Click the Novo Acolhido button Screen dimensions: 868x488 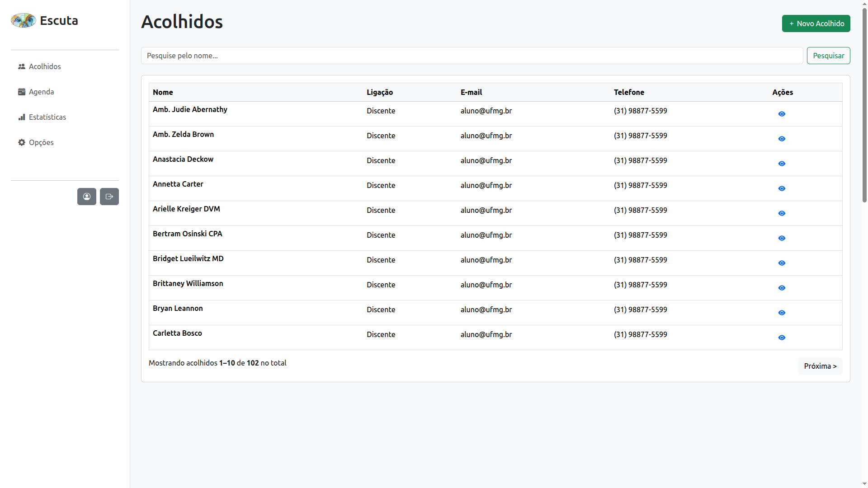pos(816,23)
